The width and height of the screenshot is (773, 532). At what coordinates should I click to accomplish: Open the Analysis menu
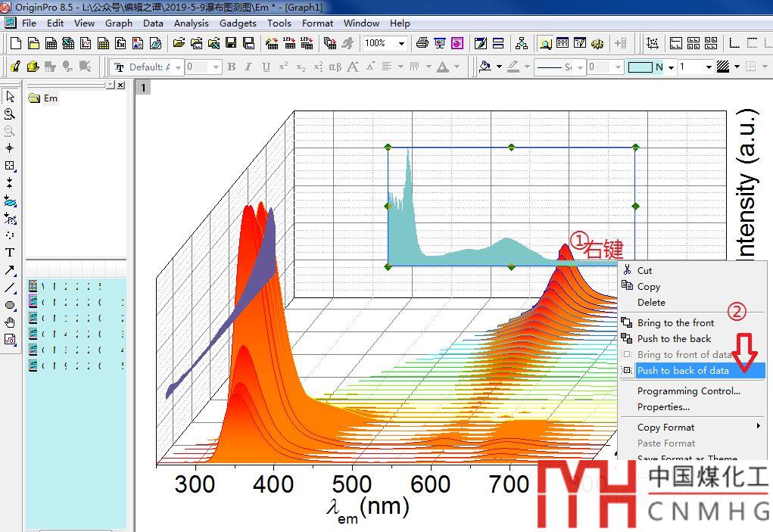click(x=191, y=23)
